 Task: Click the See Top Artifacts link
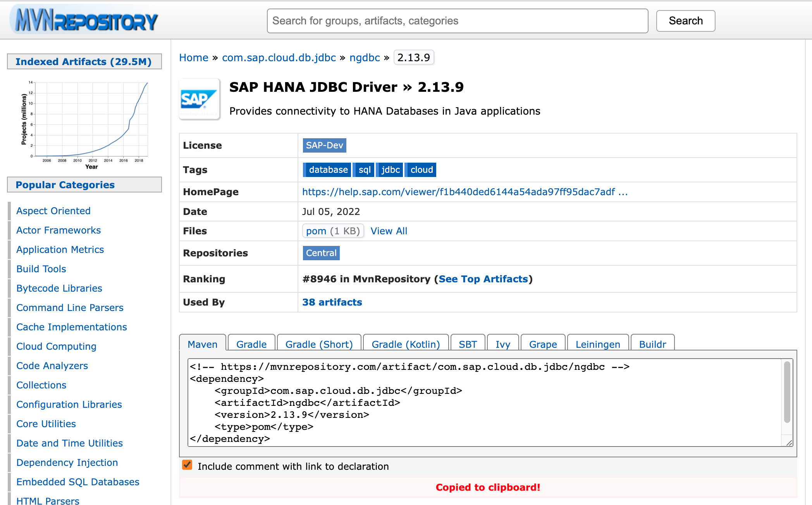pos(483,279)
